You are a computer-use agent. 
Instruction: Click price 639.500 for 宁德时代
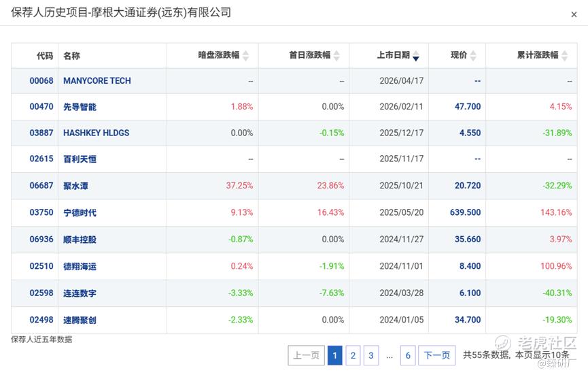466,212
